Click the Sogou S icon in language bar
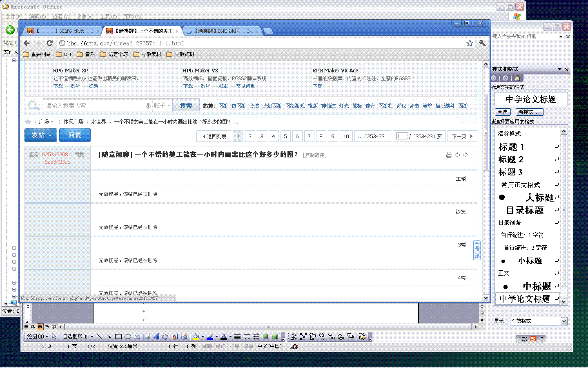Screen dimensions: 588x368 533,339
